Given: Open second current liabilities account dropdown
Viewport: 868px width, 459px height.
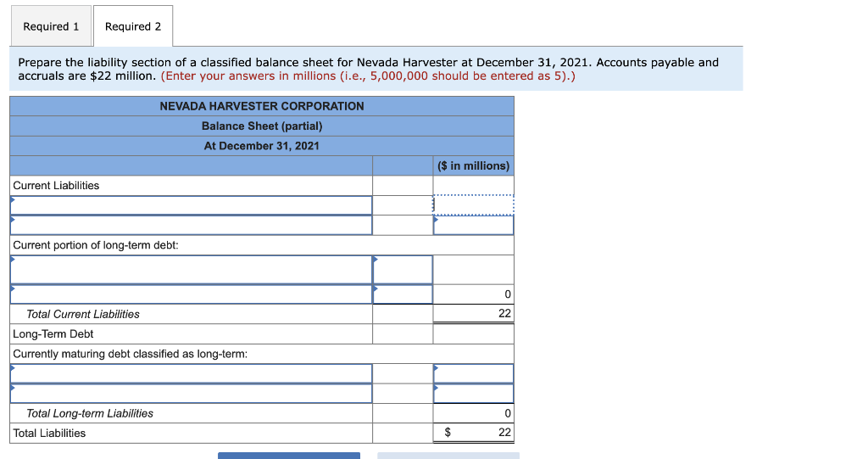Looking at the screenshot, I should tap(191, 225).
